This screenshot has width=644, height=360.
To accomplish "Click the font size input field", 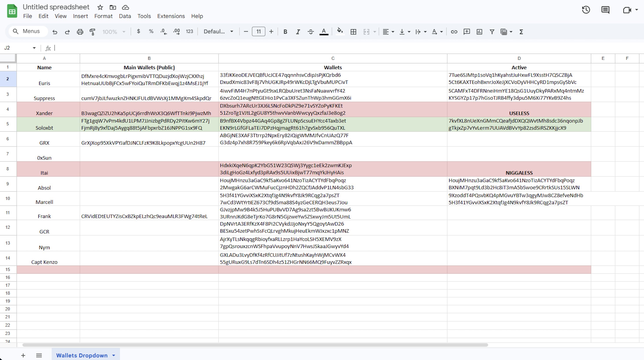I will [x=259, y=32].
